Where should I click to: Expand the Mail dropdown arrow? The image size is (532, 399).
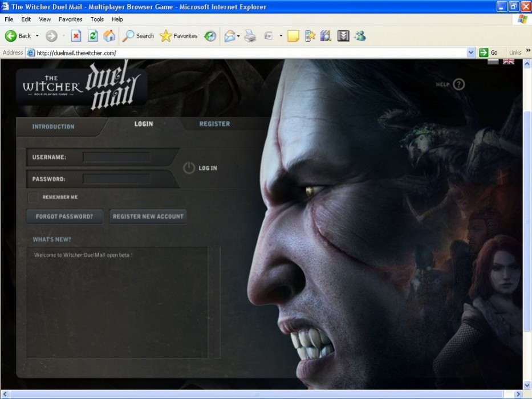pyautogui.click(x=238, y=35)
